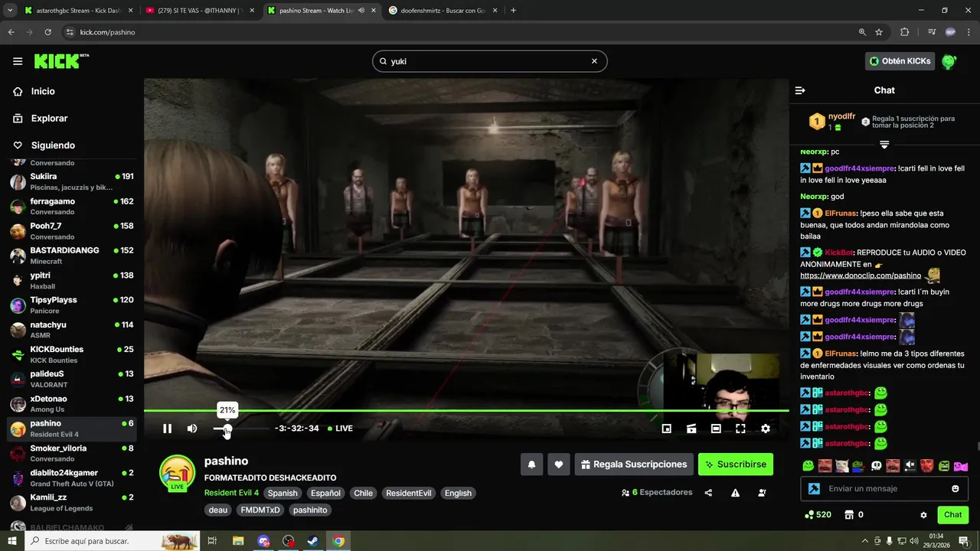Toggle notifications bell for pashino
The image size is (980, 551).
click(531, 465)
